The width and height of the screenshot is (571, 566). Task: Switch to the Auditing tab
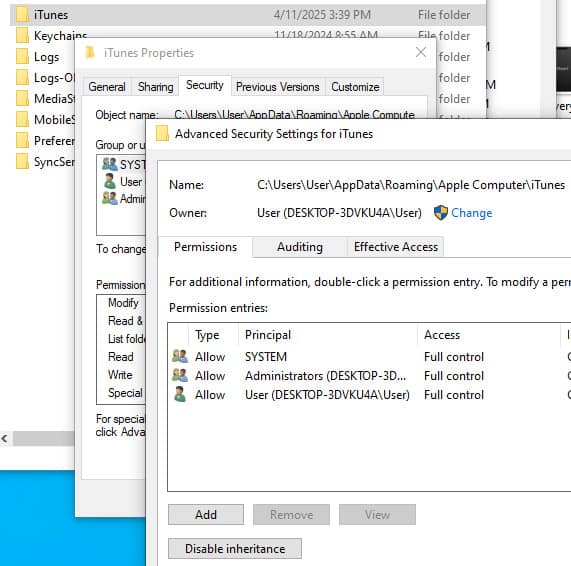pos(300,247)
